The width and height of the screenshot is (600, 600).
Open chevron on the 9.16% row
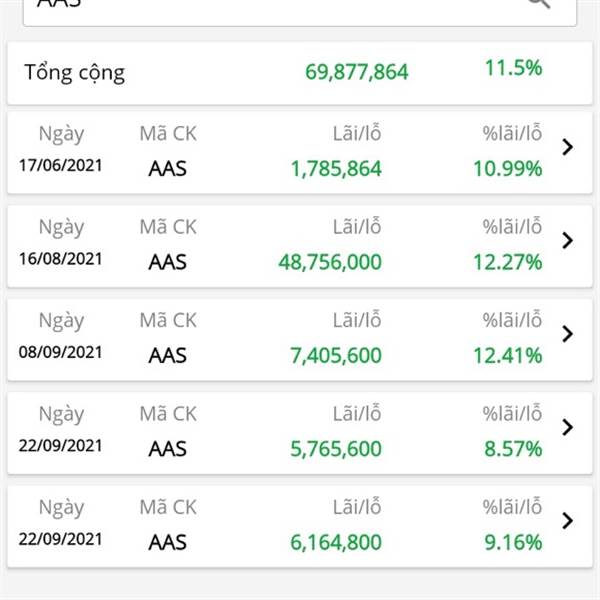tap(567, 520)
